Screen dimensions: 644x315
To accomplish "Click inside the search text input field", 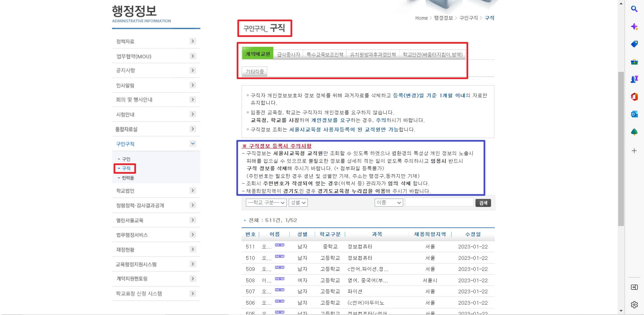I will coord(439,202).
